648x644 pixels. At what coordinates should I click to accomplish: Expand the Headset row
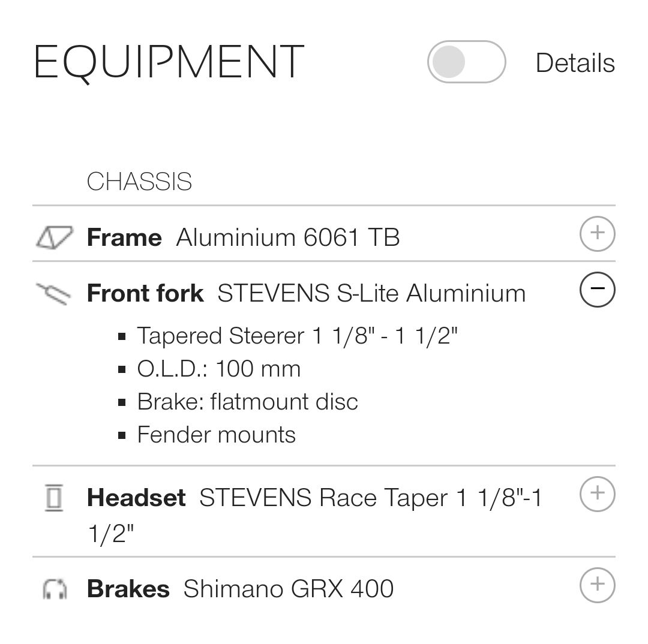[597, 493]
